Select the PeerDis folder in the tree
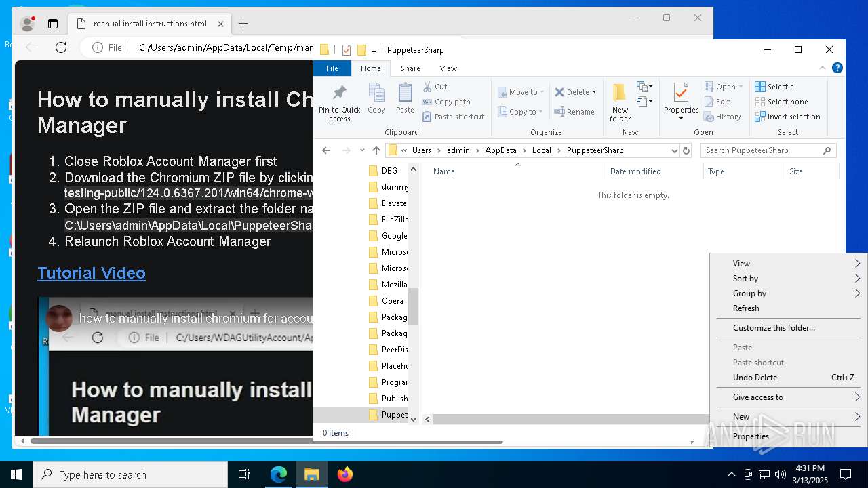Viewport: 868px width, 488px height. pos(388,350)
